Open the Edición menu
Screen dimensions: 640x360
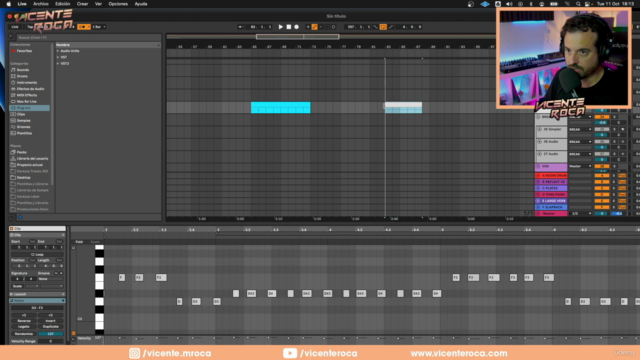coord(62,4)
